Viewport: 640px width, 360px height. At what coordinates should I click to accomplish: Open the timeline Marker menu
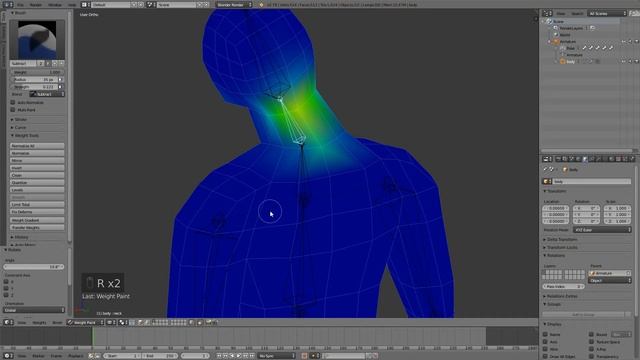38,356
